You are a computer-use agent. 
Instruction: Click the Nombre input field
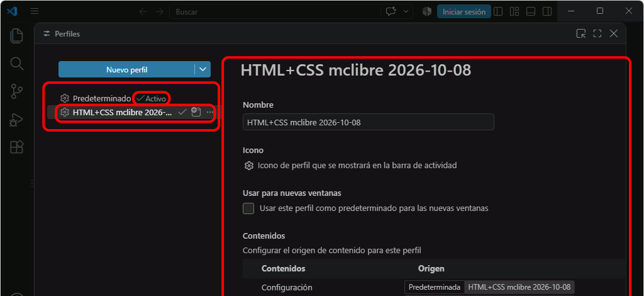(369, 122)
